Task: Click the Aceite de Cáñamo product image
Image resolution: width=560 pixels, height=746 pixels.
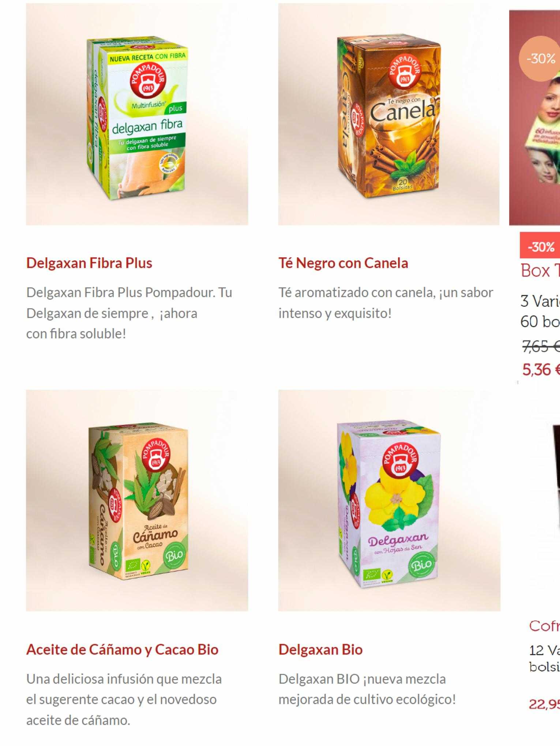Action: click(x=137, y=500)
